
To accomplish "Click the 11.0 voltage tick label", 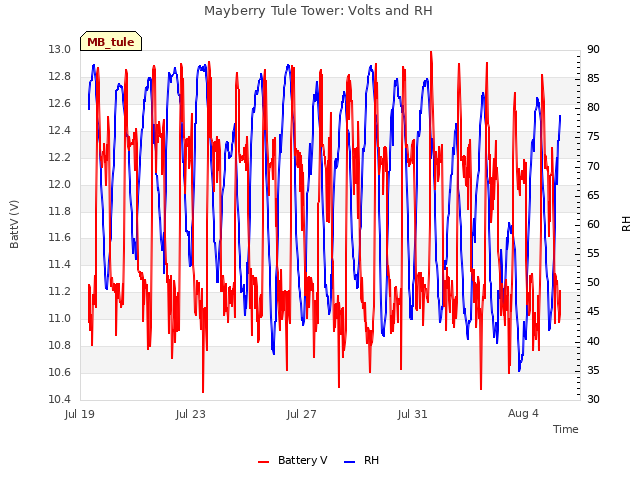I will 60,318.
